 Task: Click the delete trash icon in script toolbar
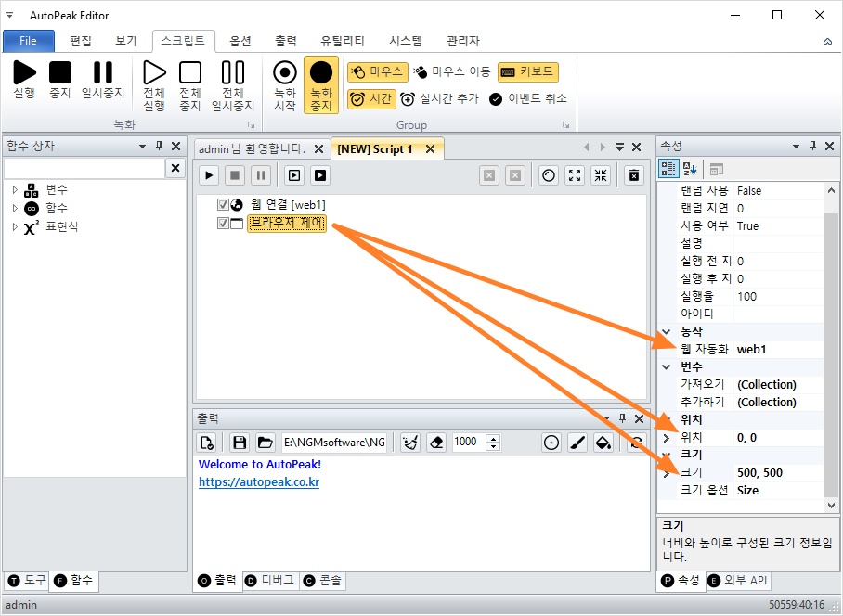click(x=634, y=175)
